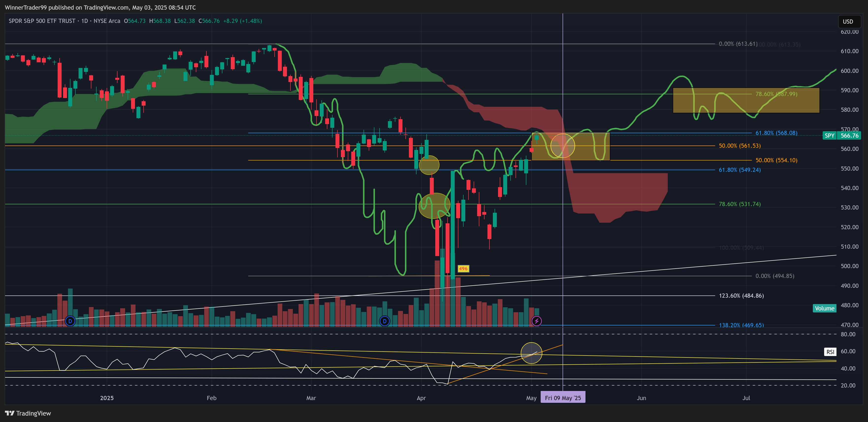Click the closing value C566.76 in legend

point(209,21)
